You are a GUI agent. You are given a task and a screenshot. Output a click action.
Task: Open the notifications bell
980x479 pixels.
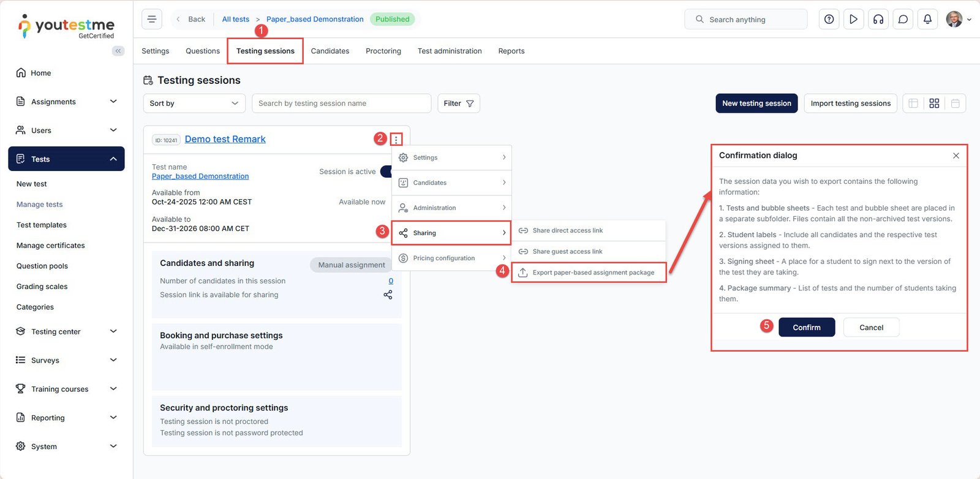pos(927,20)
